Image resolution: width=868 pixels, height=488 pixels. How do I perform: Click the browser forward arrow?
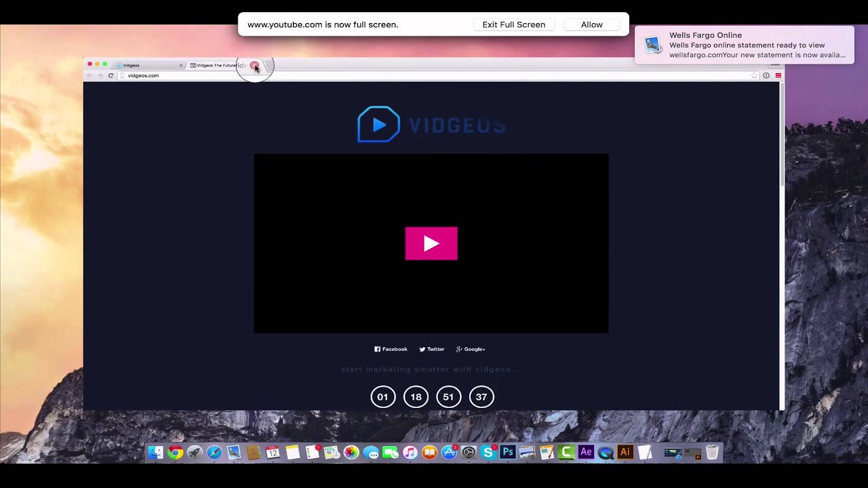100,75
